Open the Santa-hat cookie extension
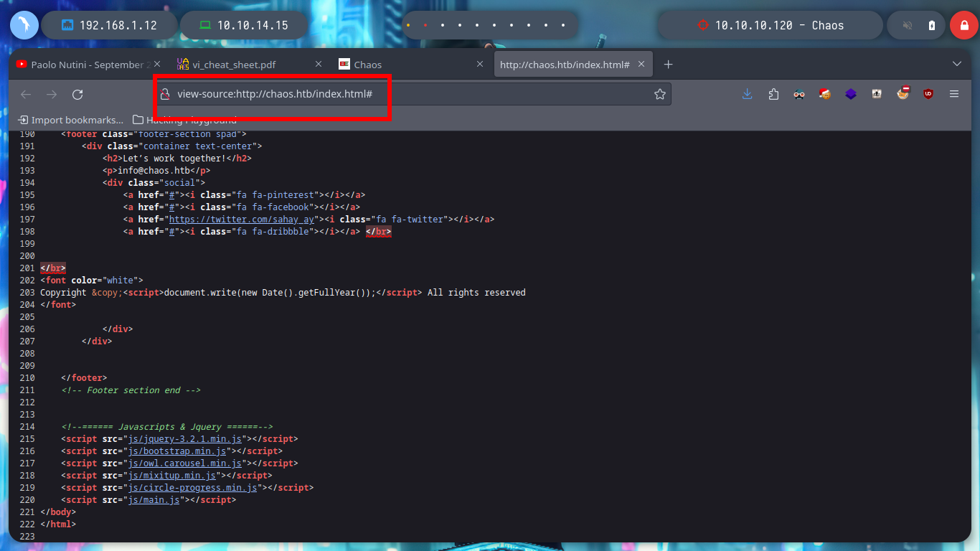 pos(825,94)
